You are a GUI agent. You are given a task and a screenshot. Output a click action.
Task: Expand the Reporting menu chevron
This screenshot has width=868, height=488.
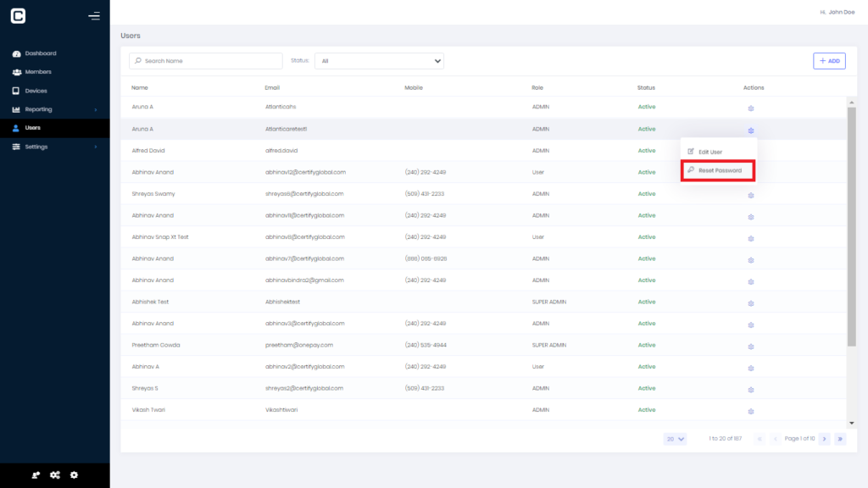coord(96,109)
